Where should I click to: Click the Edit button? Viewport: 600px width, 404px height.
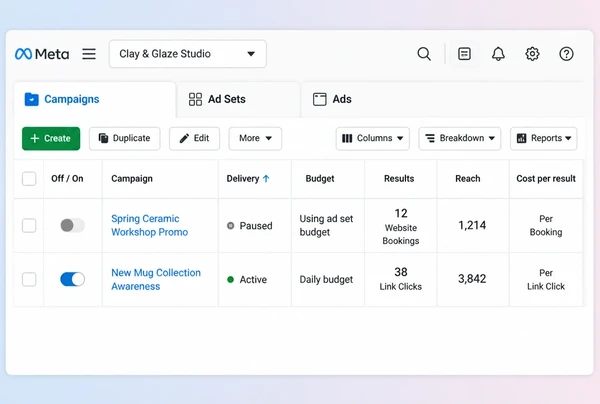[x=194, y=138]
